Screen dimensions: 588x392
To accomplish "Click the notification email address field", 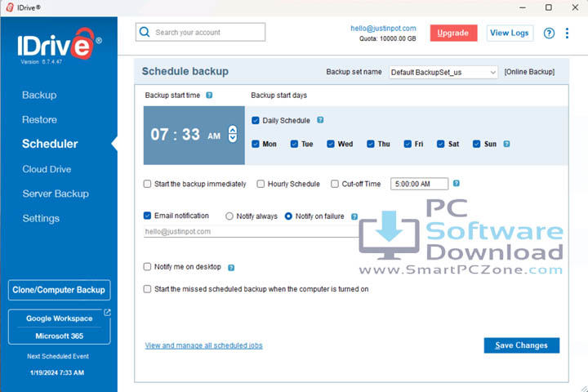I will point(252,232).
